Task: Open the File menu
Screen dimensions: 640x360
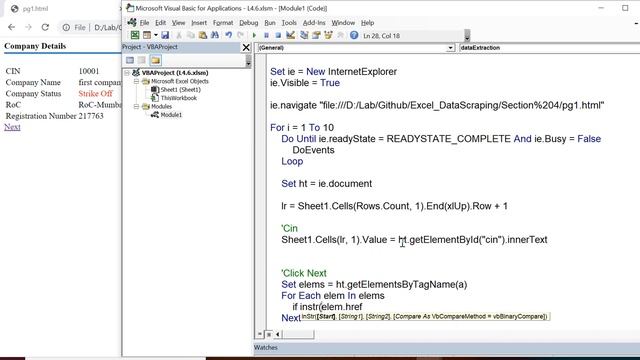Action: (144, 23)
